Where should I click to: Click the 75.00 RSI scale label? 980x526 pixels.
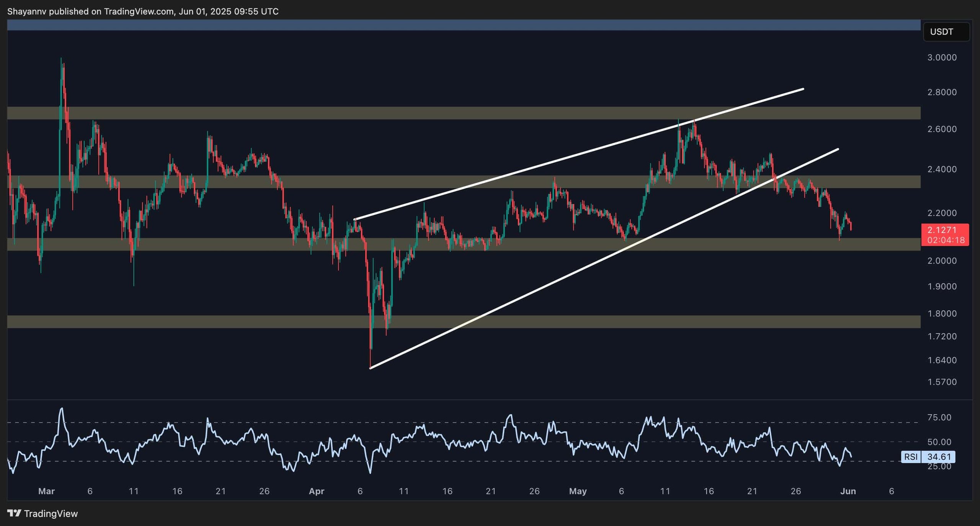click(939, 418)
